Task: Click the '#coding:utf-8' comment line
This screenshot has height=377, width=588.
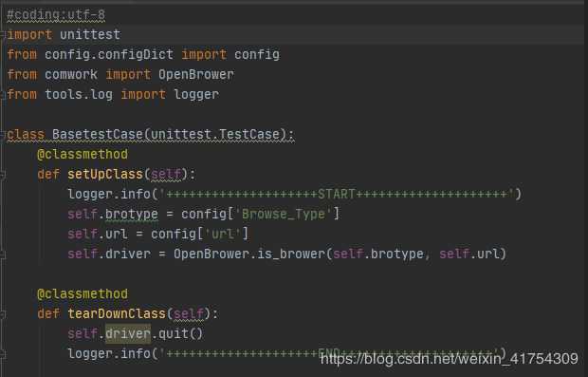Action: 56,15
